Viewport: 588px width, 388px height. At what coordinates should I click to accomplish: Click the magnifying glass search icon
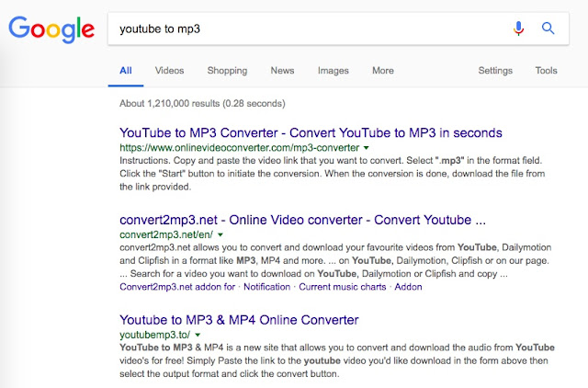(548, 29)
